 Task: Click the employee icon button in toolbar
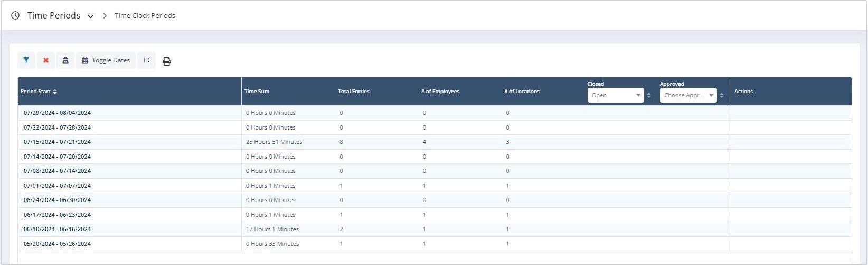coord(65,60)
